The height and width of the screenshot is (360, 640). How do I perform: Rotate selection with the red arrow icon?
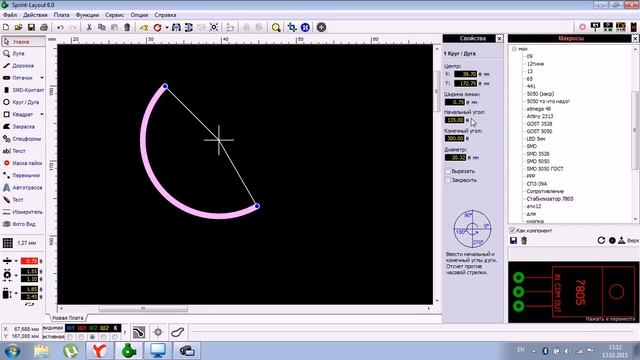(x=157, y=27)
